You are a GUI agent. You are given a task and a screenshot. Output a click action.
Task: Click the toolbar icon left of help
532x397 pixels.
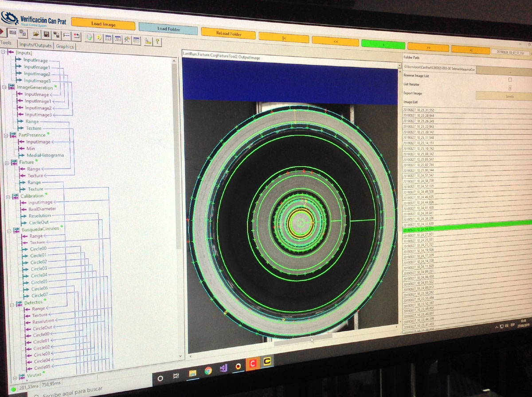[148, 40]
